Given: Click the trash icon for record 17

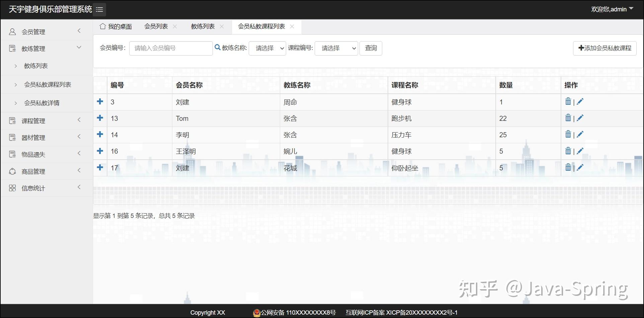Looking at the screenshot, I should click(x=568, y=167).
